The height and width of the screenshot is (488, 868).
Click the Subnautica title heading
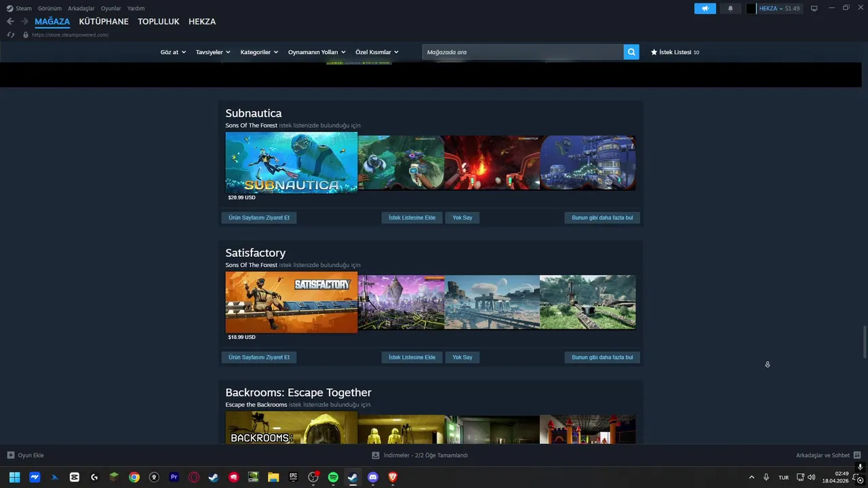[254, 113]
